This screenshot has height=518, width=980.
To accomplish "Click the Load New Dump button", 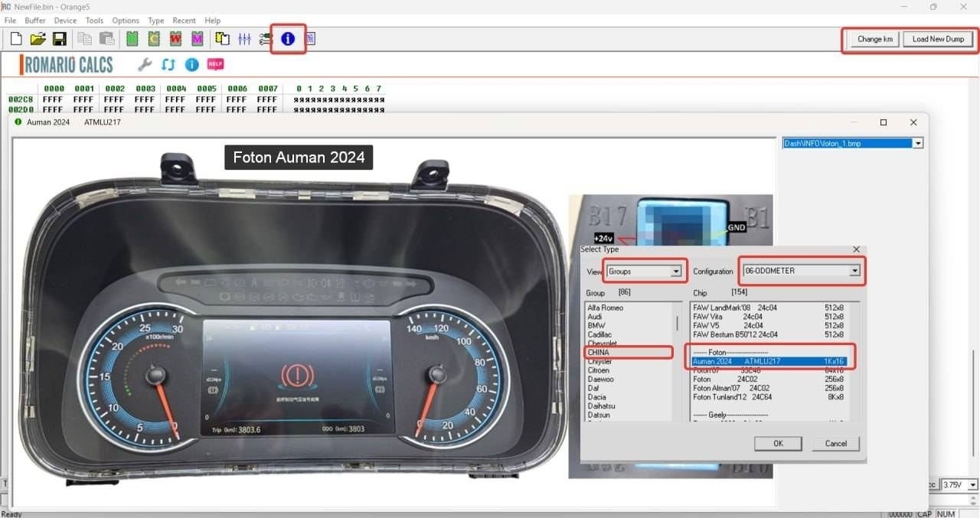I will pos(938,39).
